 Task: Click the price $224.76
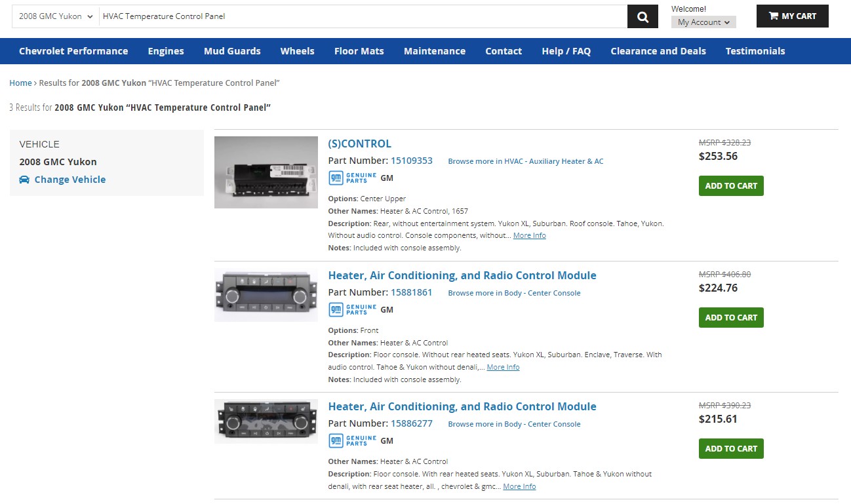(x=719, y=288)
